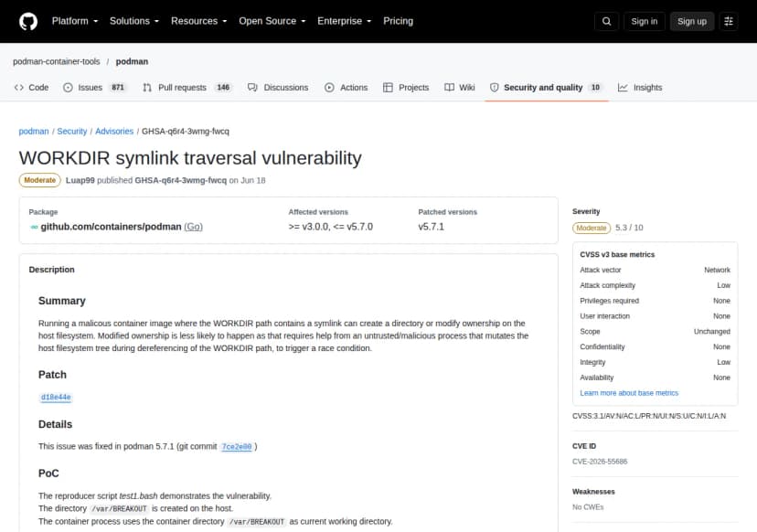Image resolution: width=757 pixels, height=532 pixels.
Task: Open the header menu icon beside Sign up
Action: (x=729, y=21)
